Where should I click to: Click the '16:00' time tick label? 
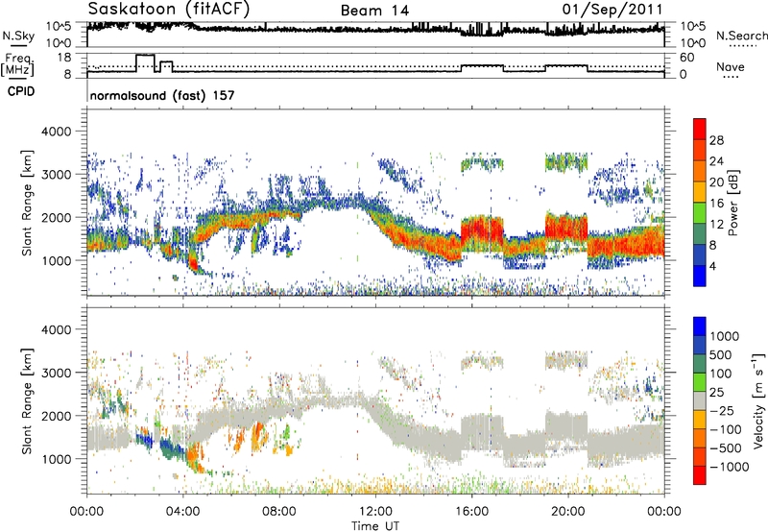(x=471, y=512)
